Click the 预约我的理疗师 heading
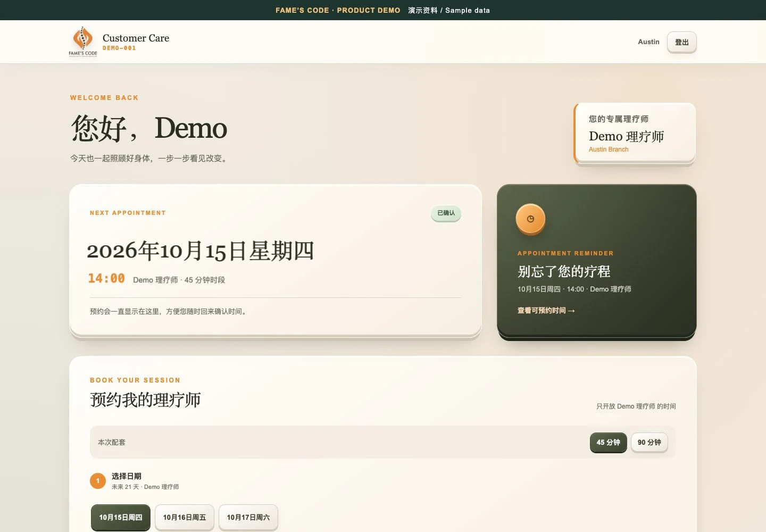The height and width of the screenshot is (532, 766). coord(145,400)
